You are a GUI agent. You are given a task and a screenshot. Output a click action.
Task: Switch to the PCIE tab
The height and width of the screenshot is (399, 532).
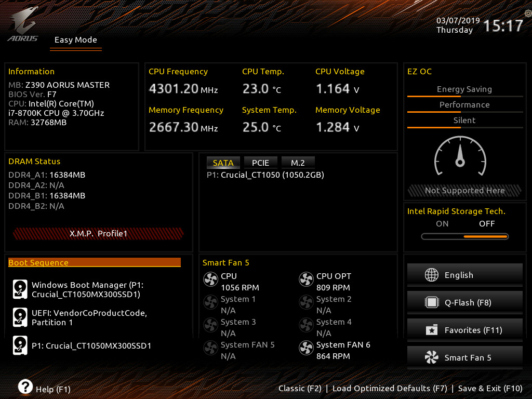(x=261, y=163)
